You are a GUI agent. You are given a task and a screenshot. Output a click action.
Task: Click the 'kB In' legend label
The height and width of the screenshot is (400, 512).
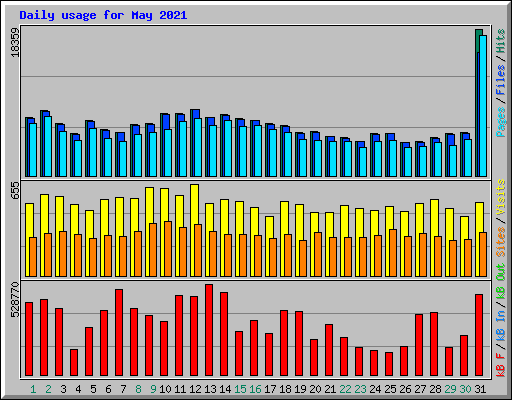[501, 325]
